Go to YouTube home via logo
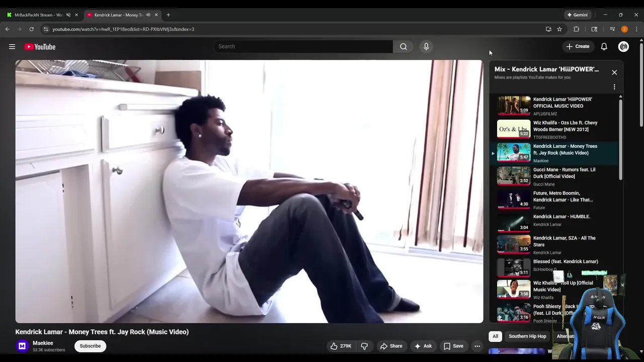 point(40,47)
